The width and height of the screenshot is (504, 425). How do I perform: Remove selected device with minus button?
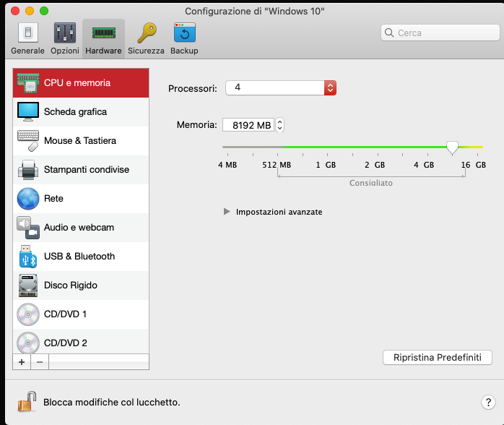(x=40, y=362)
